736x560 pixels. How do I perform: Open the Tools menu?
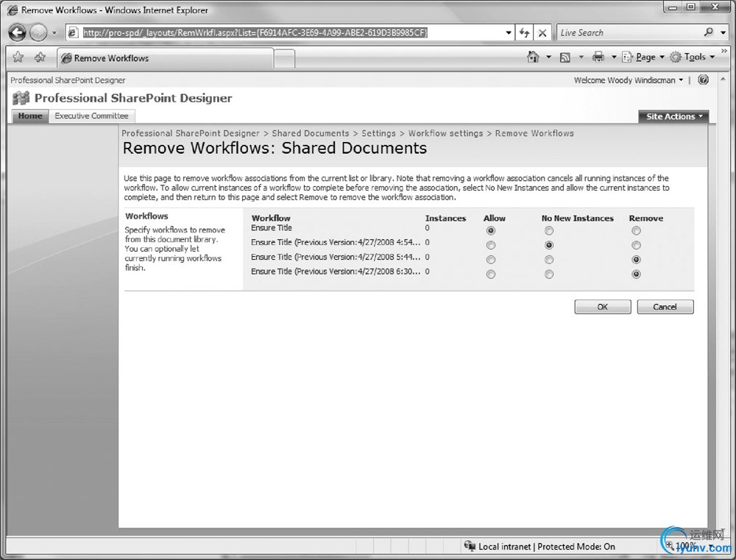click(x=693, y=57)
